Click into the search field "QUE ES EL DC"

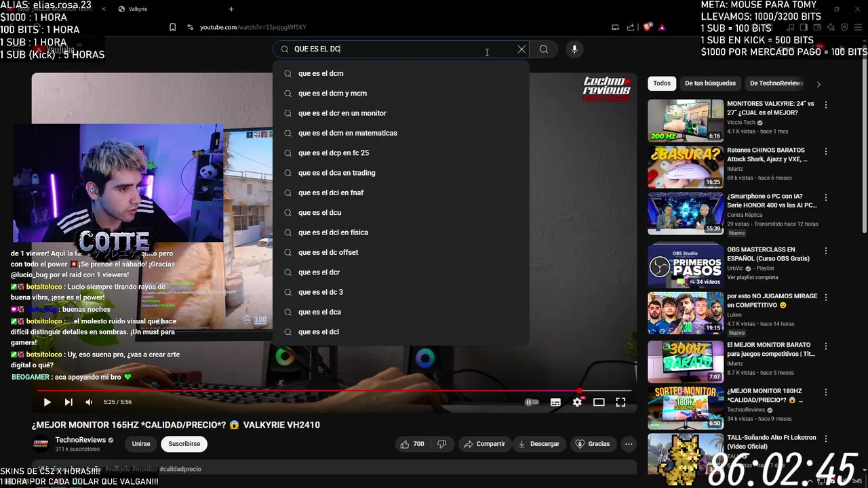click(x=400, y=49)
